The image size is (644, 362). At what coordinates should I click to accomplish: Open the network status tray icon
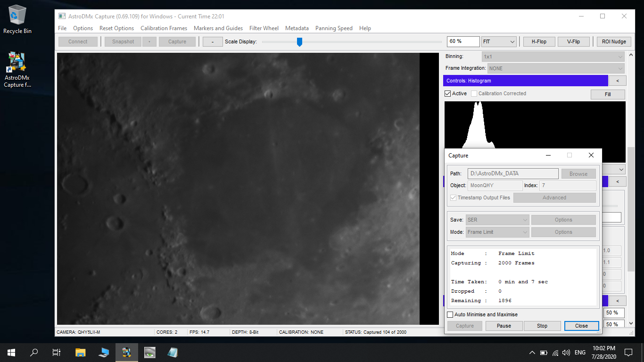click(x=555, y=352)
